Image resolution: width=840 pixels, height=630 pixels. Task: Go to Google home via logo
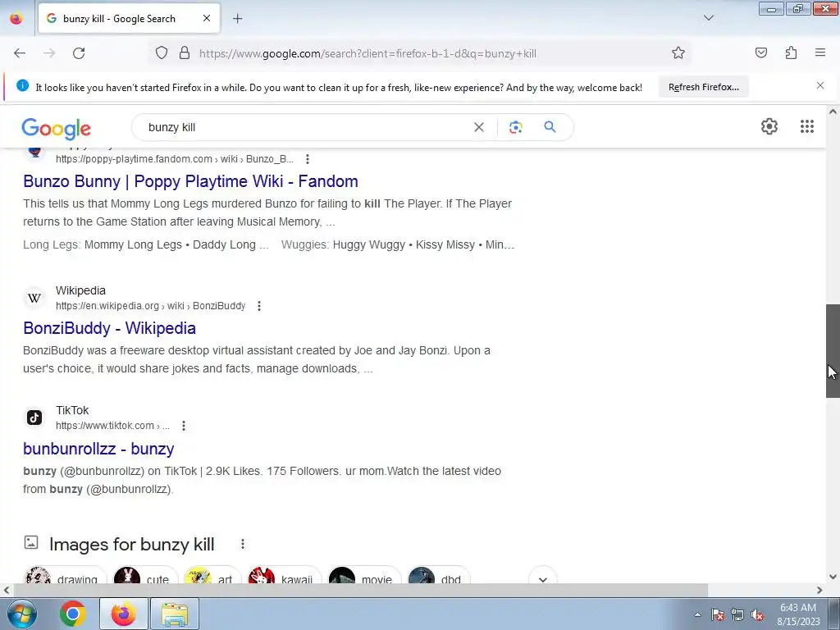[x=57, y=128]
